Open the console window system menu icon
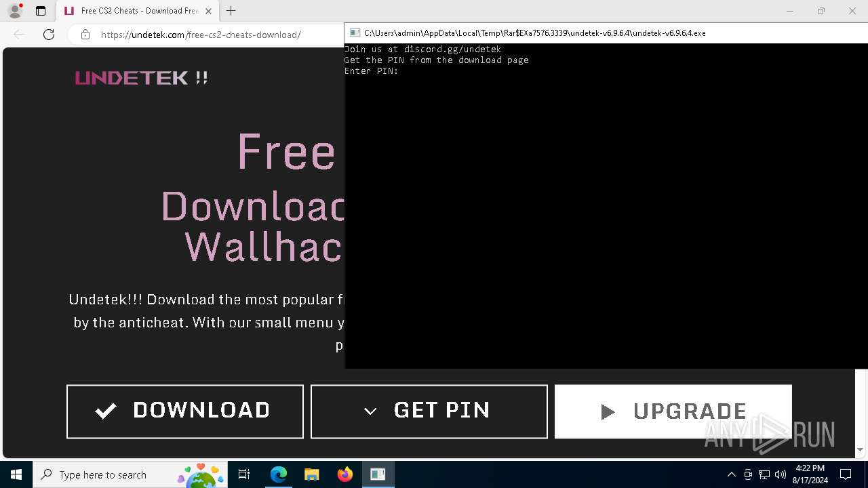868x488 pixels. [x=355, y=33]
